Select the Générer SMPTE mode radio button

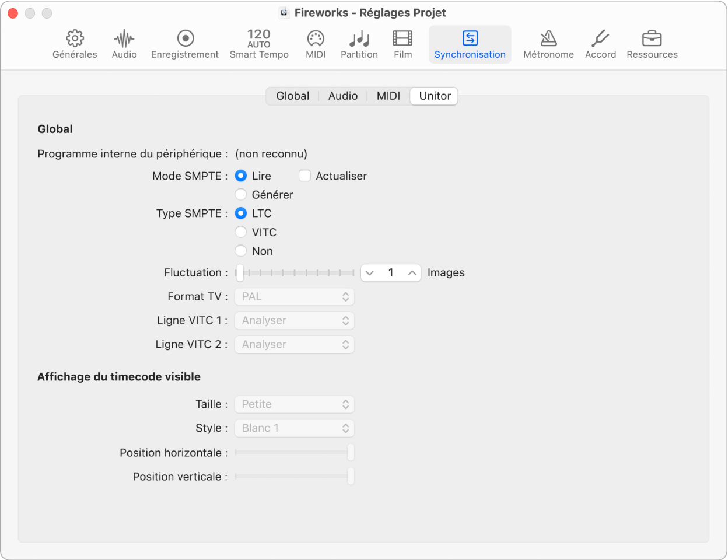click(241, 195)
